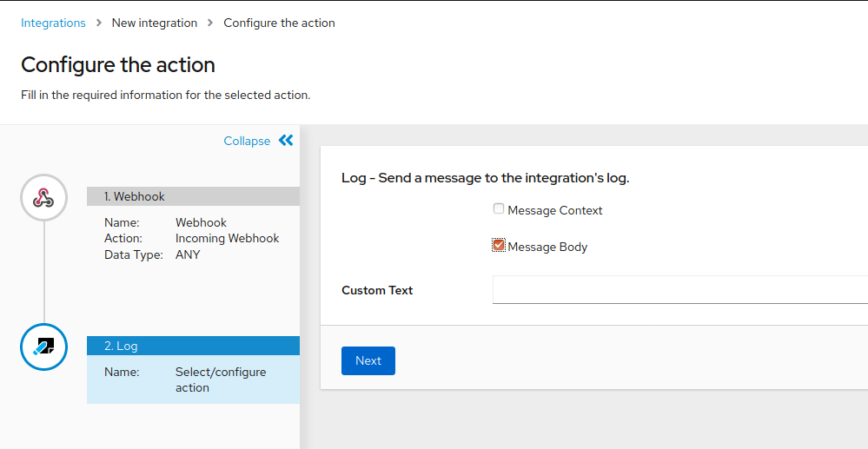Click the Configure the action breadcrumb item
Image resolution: width=868 pixels, height=449 pixels.
279,23
